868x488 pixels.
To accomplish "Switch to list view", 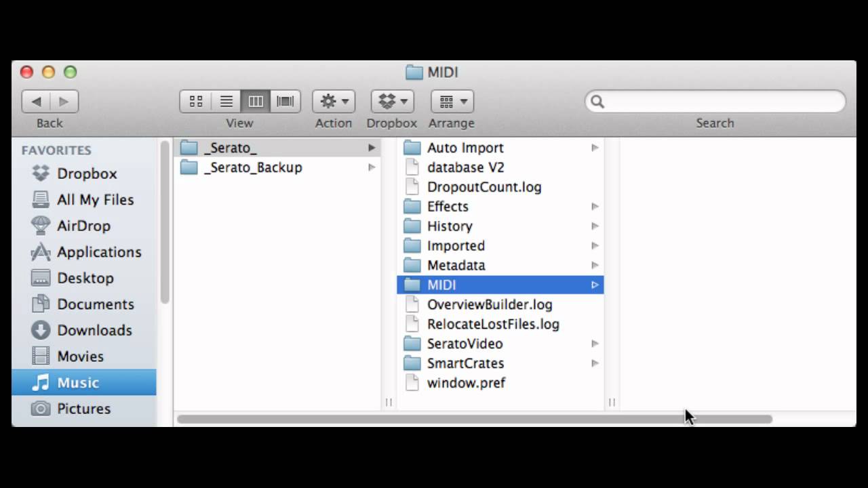I will tap(226, 102).
